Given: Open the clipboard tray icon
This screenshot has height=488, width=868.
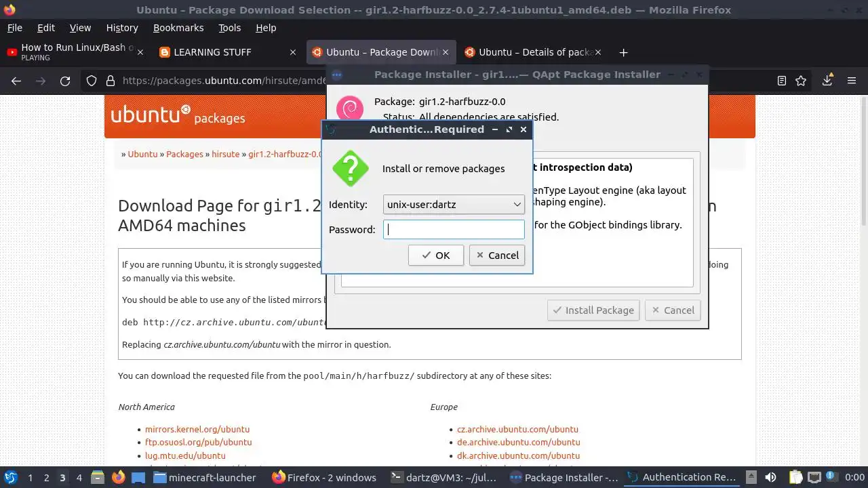Looking at the screenshot, I should tap(795, 477).
